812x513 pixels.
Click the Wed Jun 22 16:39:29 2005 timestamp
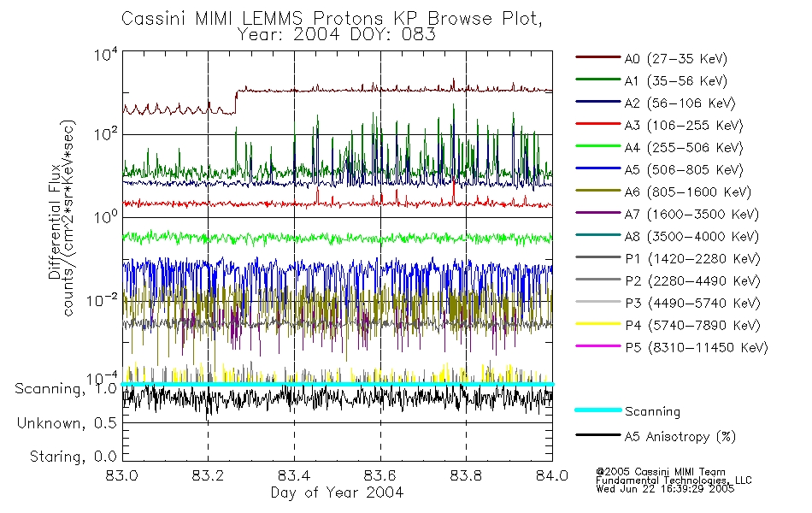coord(665,489)
